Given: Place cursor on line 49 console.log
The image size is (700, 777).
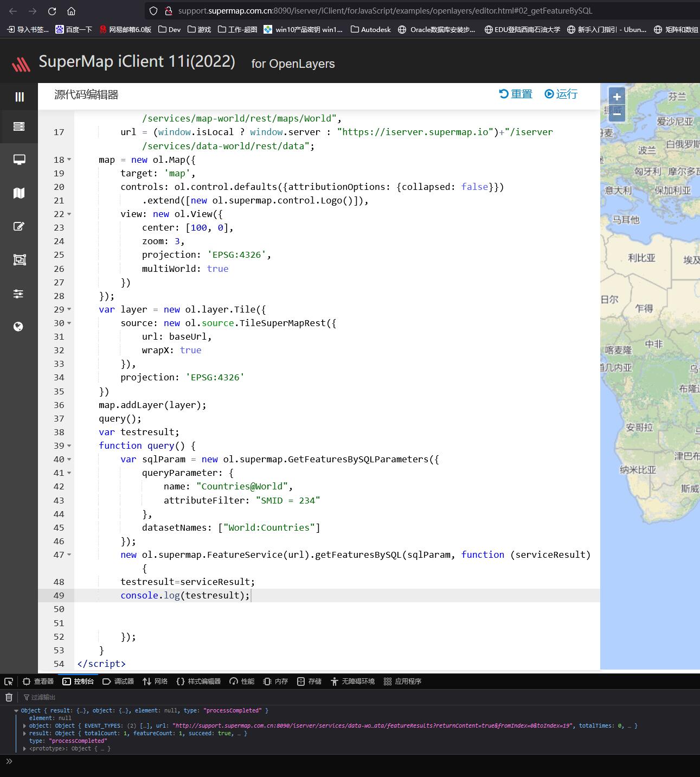Looking at the screenshot, I should point(185,596).
